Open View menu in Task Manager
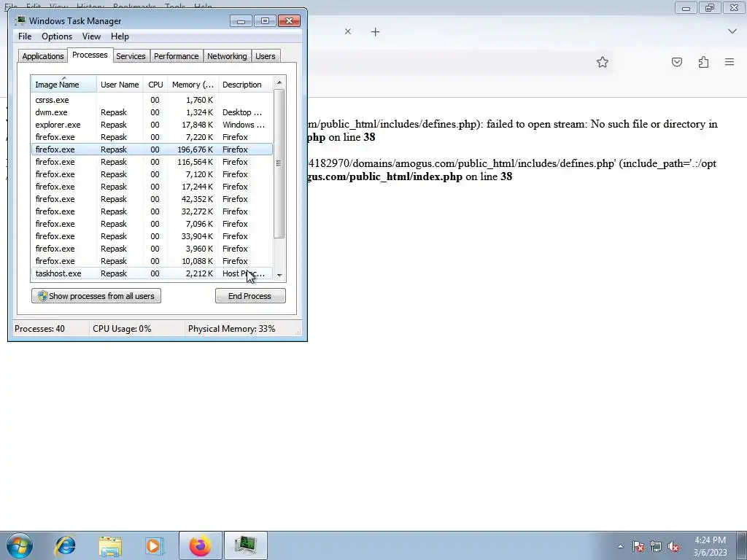Viewport: 747px width, 560px height. (x=91, y=36)
